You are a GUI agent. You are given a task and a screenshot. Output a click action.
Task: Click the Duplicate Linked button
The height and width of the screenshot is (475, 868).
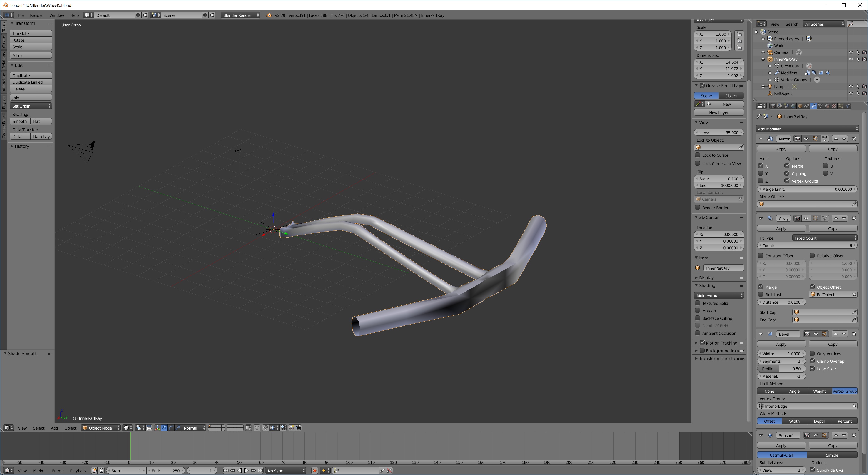[x=30, y=82]
